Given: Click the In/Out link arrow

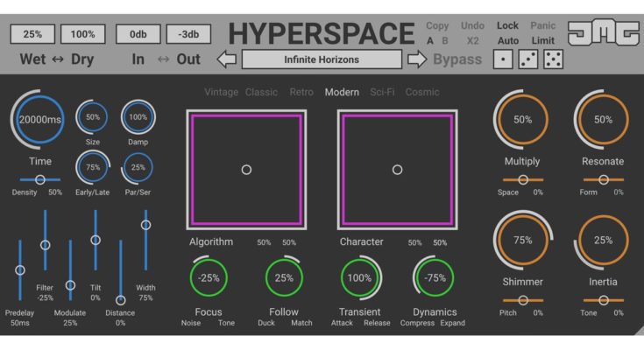Looking at the screenshot, I should point(164,60).
